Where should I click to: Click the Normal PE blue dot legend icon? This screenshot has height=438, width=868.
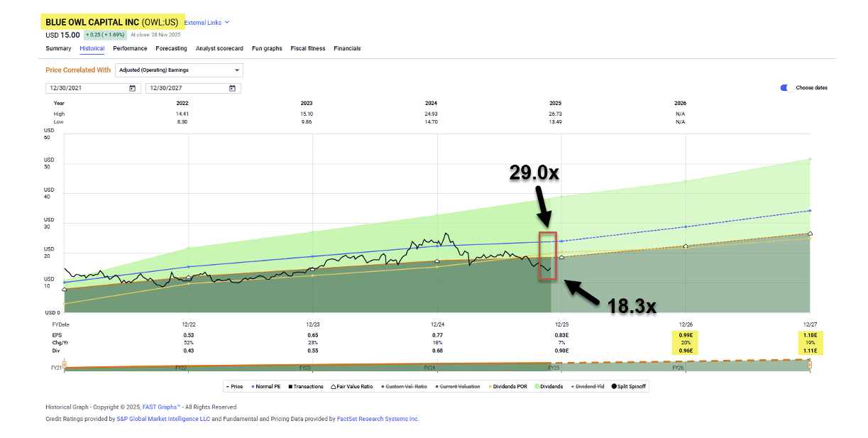(253, 387)
